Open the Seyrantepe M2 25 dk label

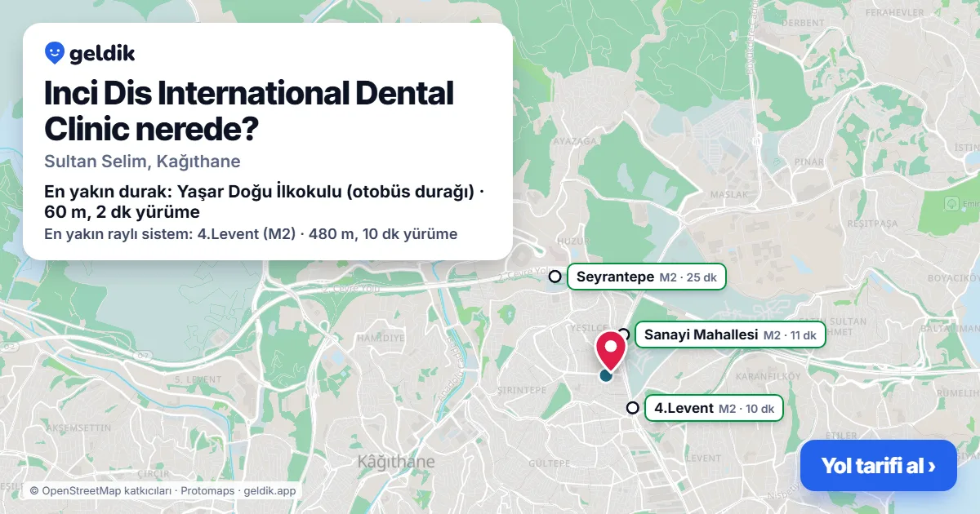[x=646, y=277]
